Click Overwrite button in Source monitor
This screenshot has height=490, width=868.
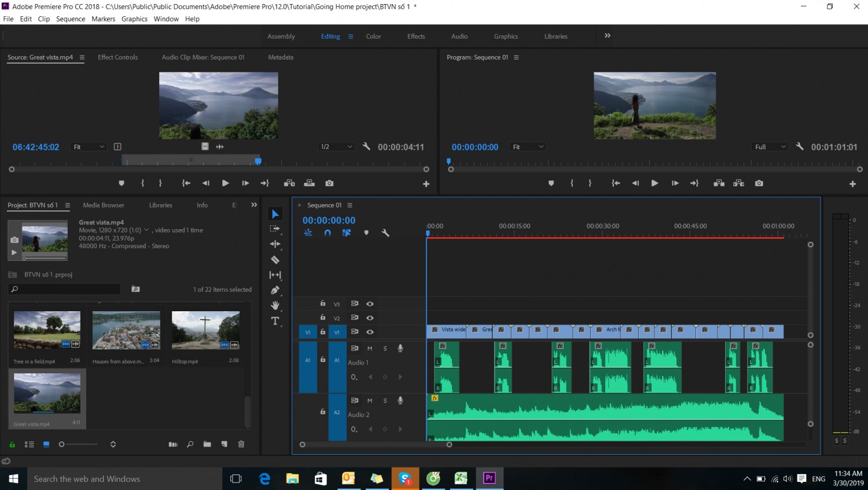coord(310,183)
